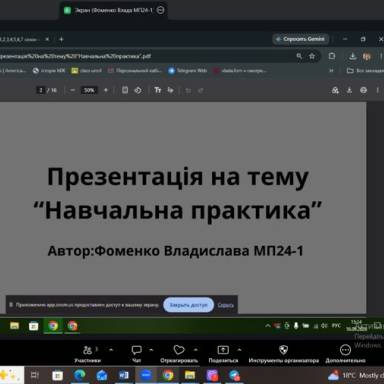Show hidden tray icons in shared taskbar
The image size is (384, 384).
coord(268,326)
